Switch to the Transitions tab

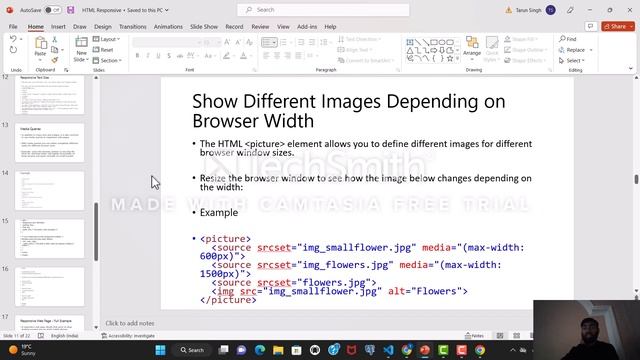click(x=133, y=27)
